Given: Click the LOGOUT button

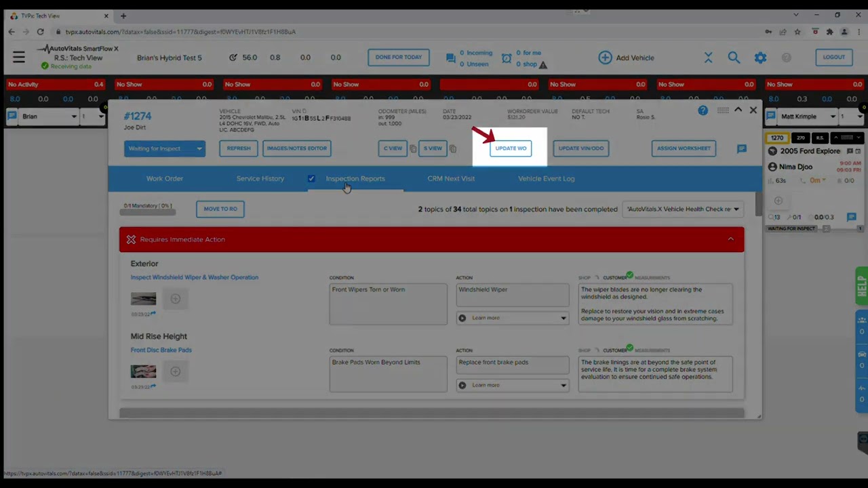Looking at the screenshot, I should coord(834,58).
